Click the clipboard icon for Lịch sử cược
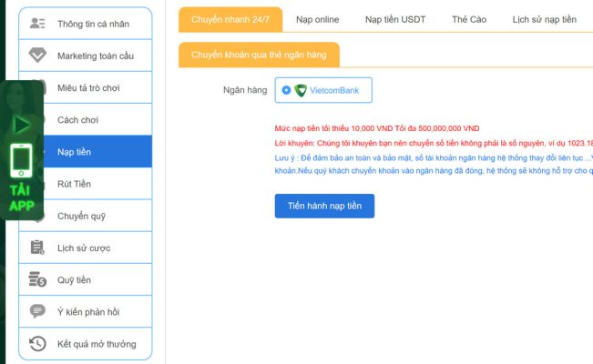Viewport: 593px width, 364px height. point(37,248)
